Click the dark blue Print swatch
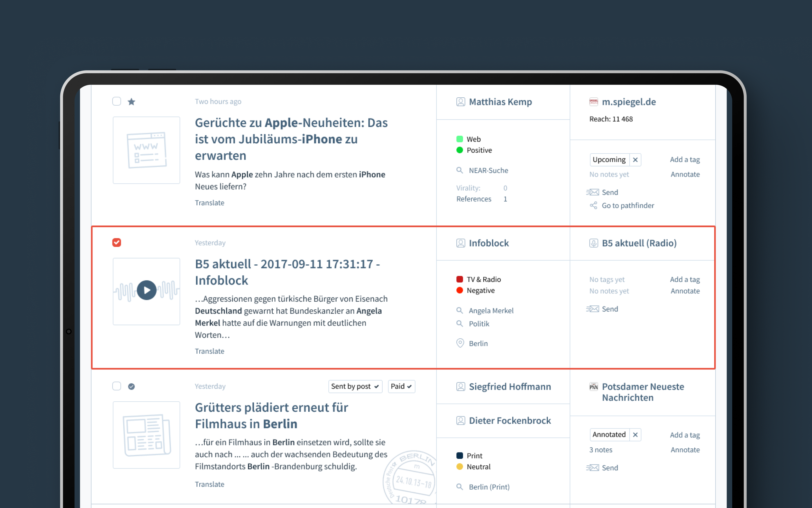Image resolution: width=812 pixels, height=508 pixels. (460, 456)
